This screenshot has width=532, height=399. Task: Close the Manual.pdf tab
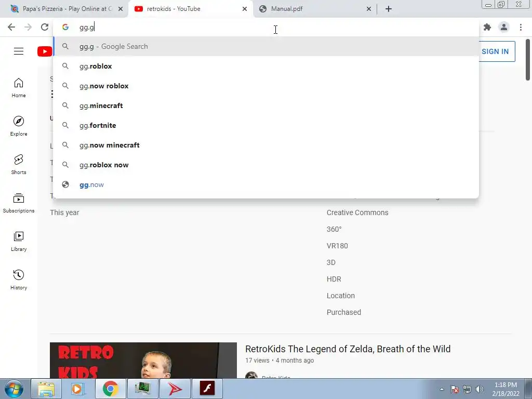(369, 9)
